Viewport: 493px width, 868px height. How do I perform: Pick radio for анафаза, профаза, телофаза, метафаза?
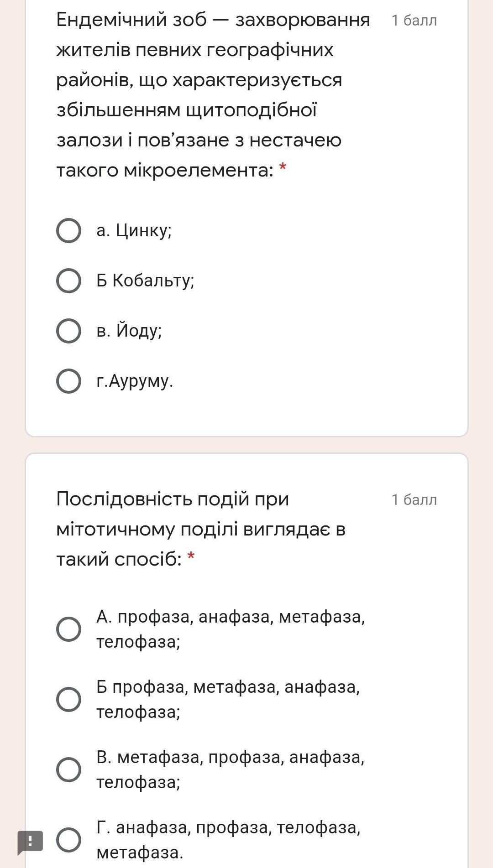pyautogui.click(x=68, y=840)
